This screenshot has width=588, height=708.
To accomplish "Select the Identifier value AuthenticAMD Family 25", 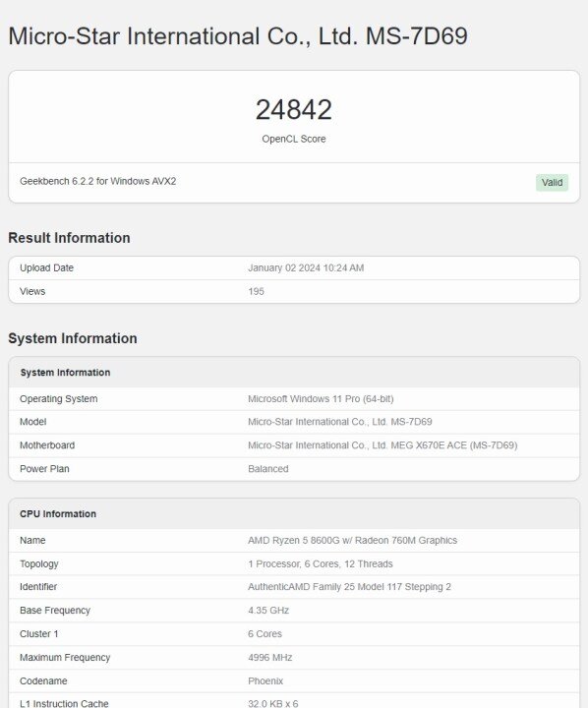I will (349, 587).
